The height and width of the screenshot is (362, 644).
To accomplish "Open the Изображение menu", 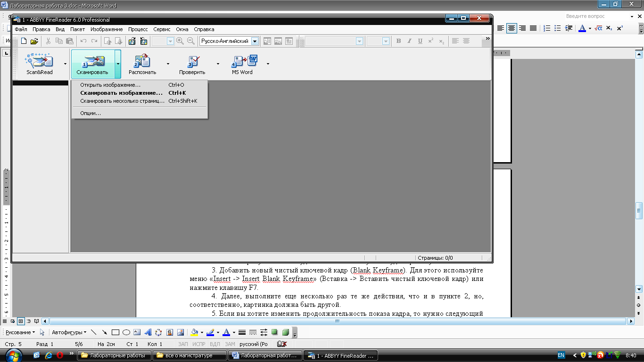I will coord(107,29).
